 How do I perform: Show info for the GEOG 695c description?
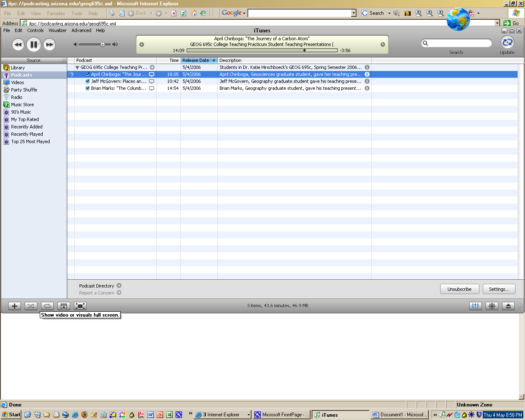pyautogui.click(x=367, y=67)
